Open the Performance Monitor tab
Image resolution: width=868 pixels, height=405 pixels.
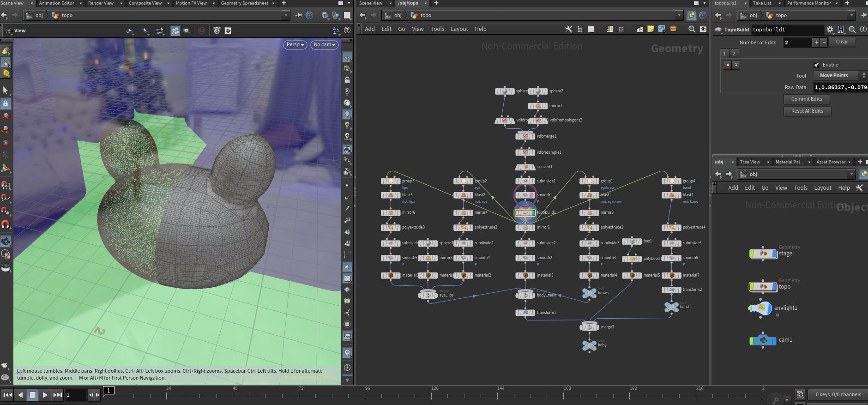click(x=809, y=3)
